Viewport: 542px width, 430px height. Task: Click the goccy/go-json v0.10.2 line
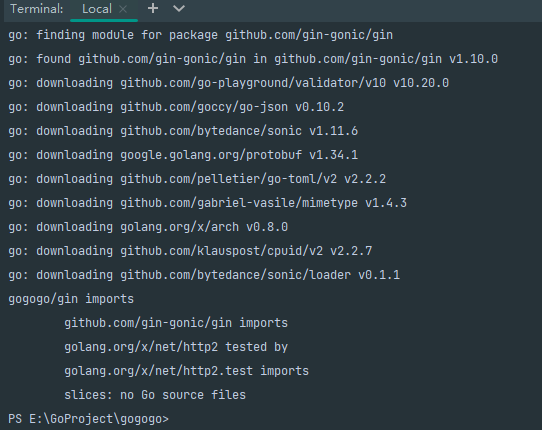[x=176, y=107]
